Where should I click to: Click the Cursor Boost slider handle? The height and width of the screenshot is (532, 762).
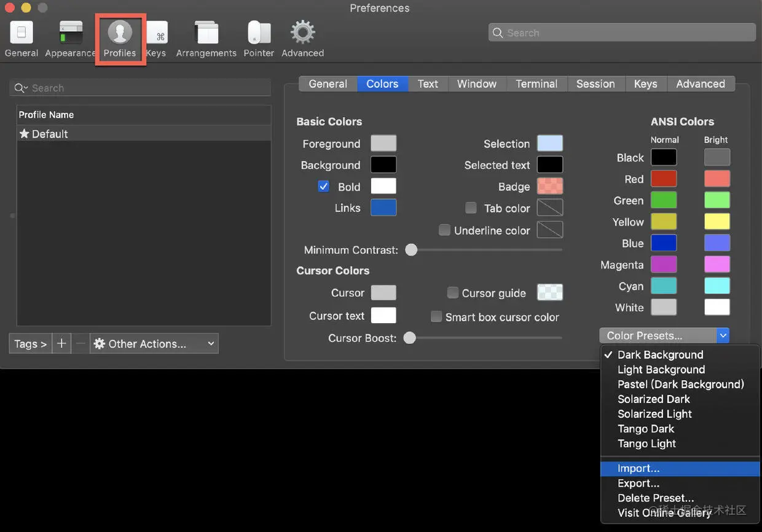tap(409, 338)
